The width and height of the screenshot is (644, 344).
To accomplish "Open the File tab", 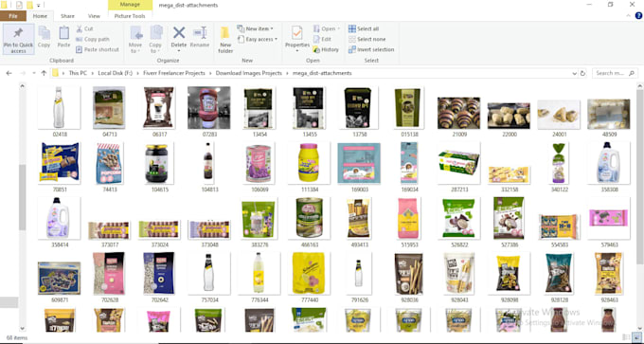I will [13, 16].
